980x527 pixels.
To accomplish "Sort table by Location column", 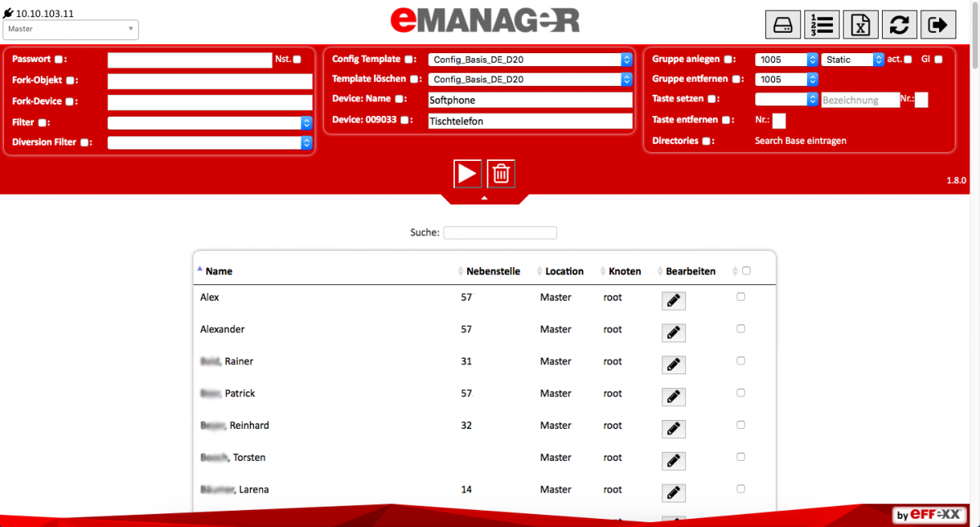I will [564, 271].
